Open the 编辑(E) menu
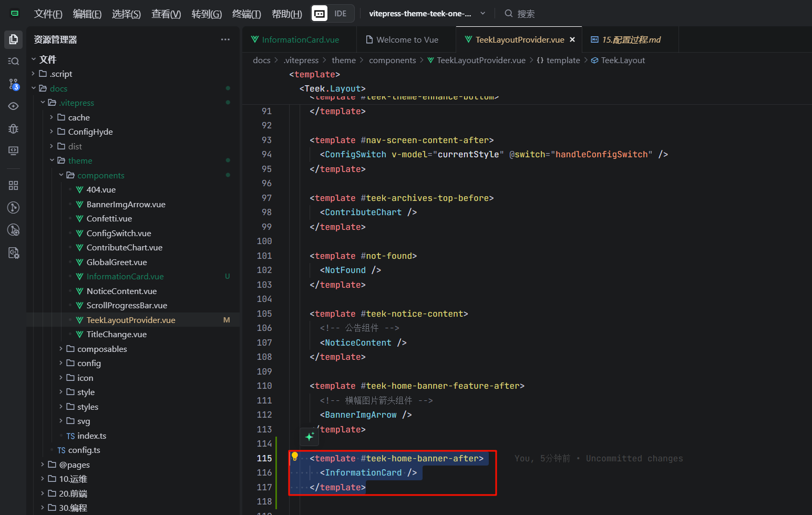Screen dimensions: 812x515 point(87,14)
